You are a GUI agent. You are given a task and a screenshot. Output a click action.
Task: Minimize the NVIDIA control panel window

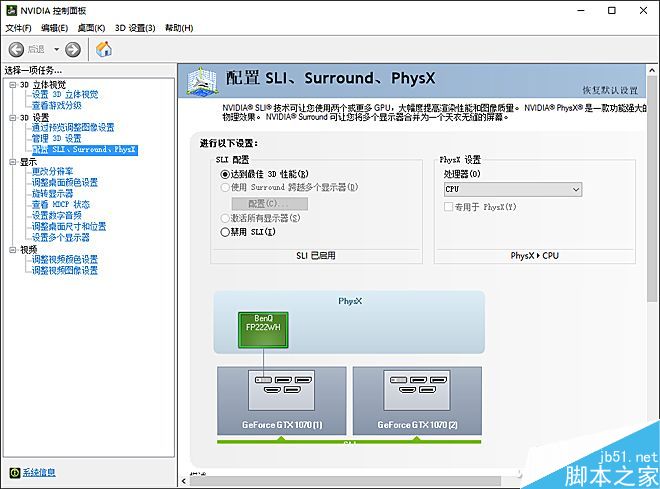click(581, 11)
